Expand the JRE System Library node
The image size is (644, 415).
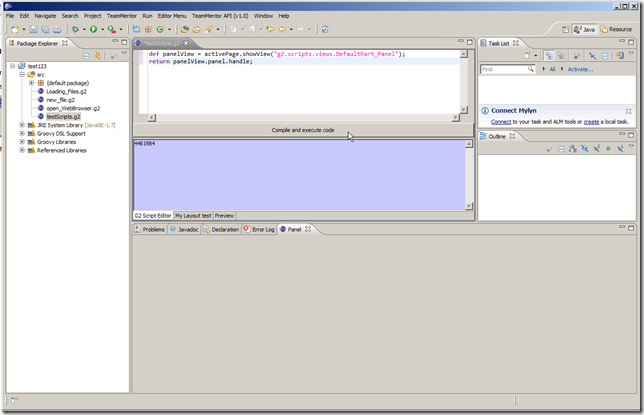click(22, 125)
